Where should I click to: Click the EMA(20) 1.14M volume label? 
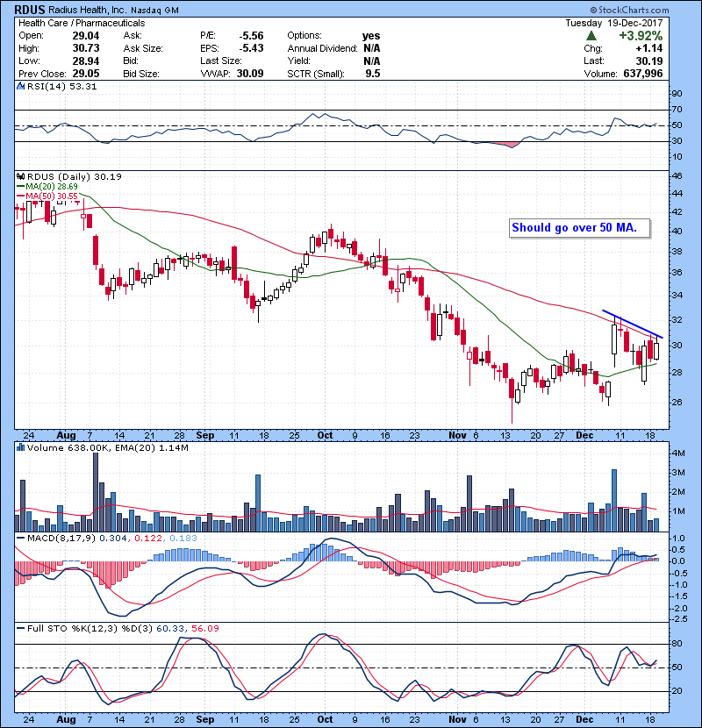click(x=151, y=448)
